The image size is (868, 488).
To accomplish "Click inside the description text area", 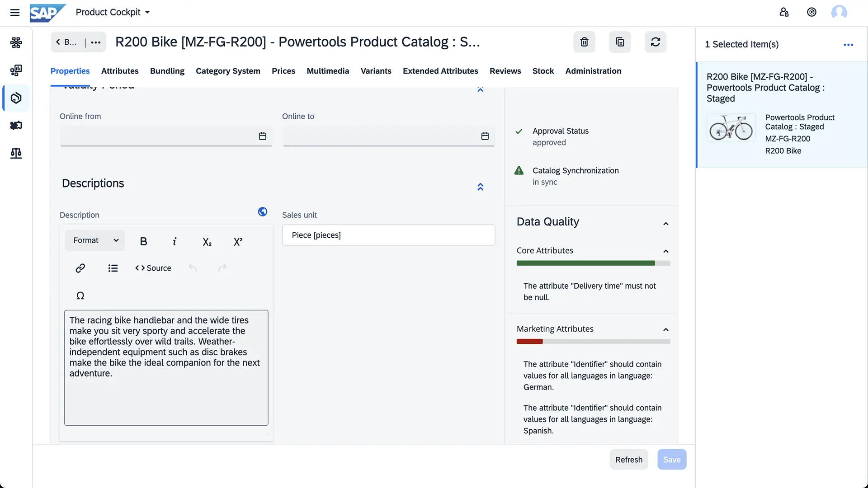I will tap(166, 367).
